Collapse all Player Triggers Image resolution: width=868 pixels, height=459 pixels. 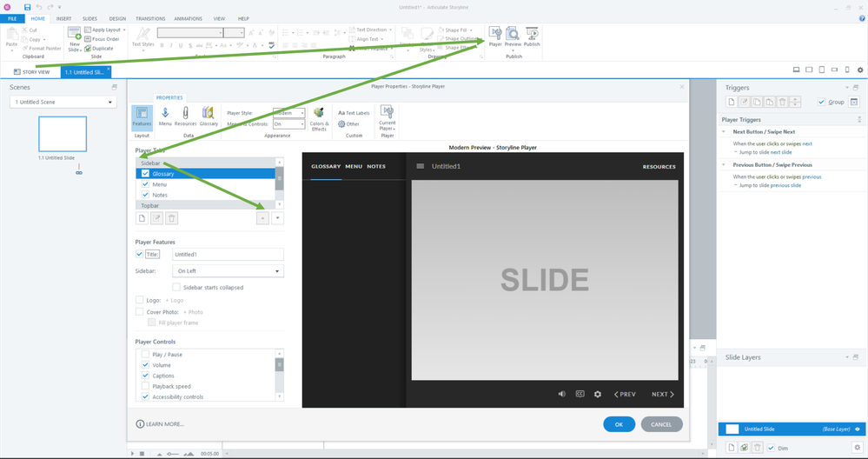859,120
